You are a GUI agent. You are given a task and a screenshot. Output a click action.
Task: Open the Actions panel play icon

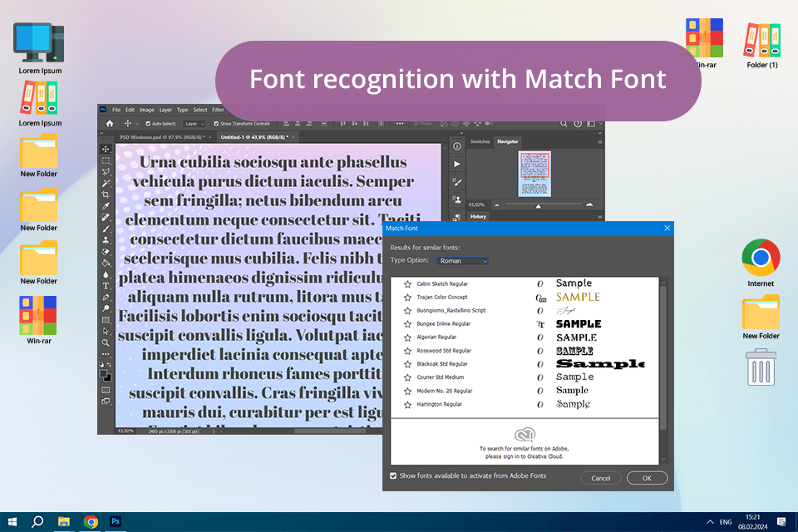pos(457,164)
